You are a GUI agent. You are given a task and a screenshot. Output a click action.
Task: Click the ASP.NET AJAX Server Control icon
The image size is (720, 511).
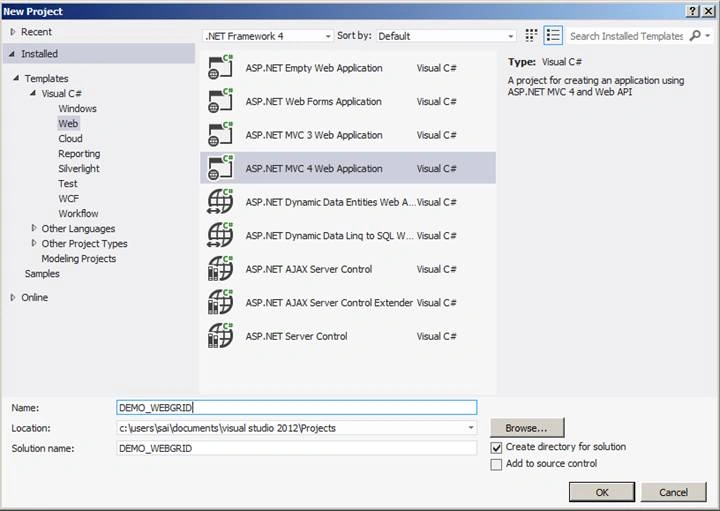[x=220, y=269]
